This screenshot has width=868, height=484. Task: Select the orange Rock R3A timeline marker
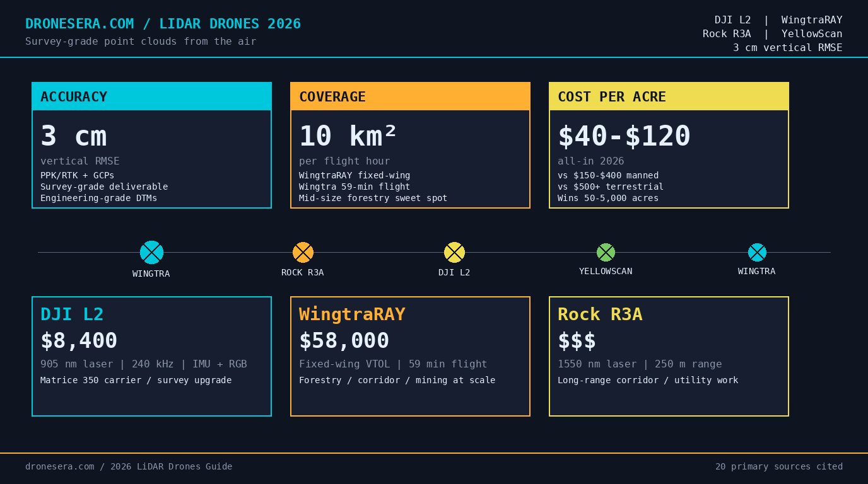(303, 252)
